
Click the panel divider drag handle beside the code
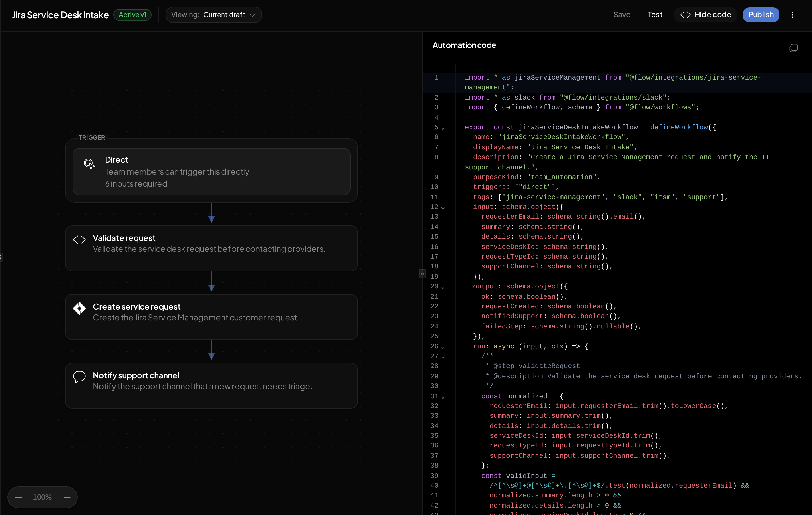[423, 273]
